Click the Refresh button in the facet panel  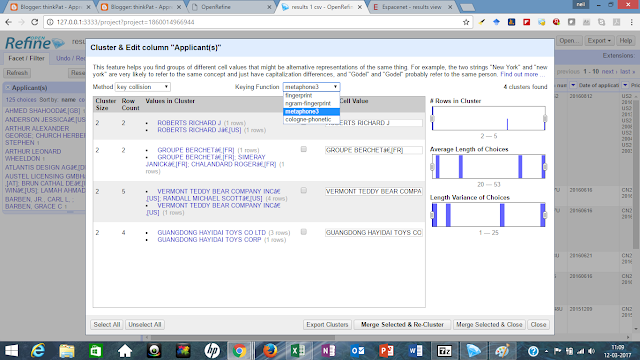17,73
